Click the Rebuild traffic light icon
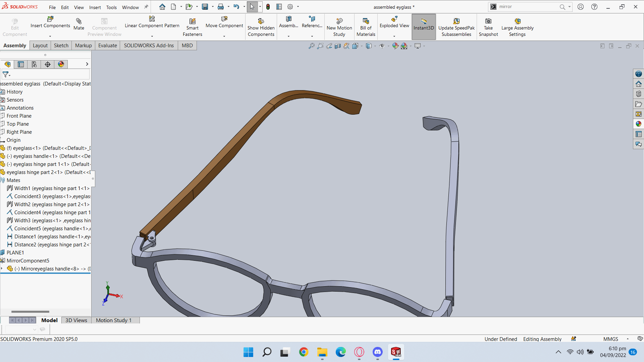Image resolution: width=644 pixels, height=362 pixels. click(x=268, y=7)
